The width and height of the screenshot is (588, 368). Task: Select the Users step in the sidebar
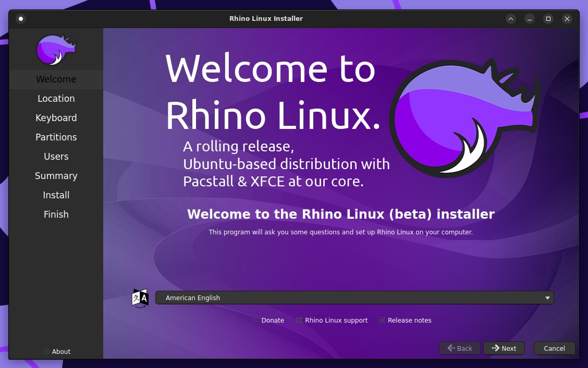[x=56, y=157]
